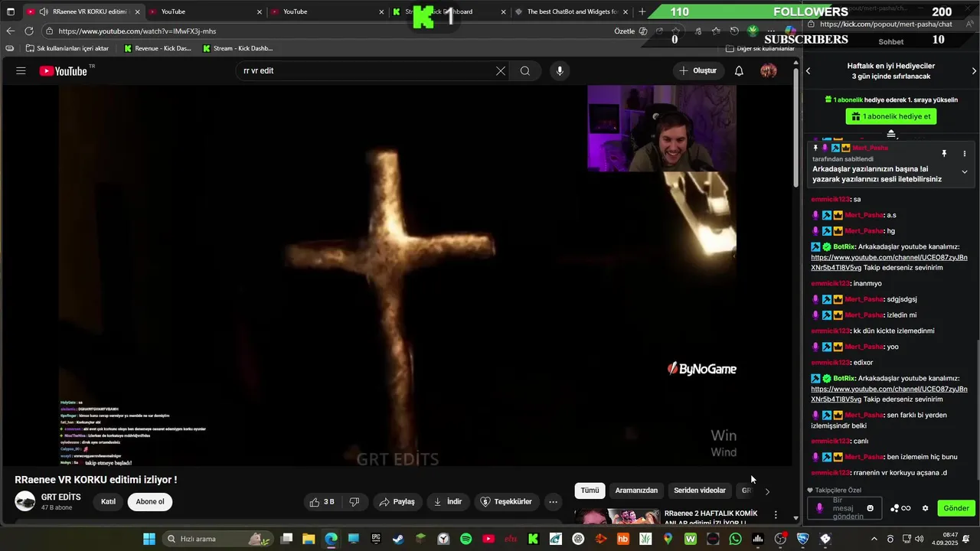
Task: Open the GRT EDİTS channel name link
Action: coord(61,497)
